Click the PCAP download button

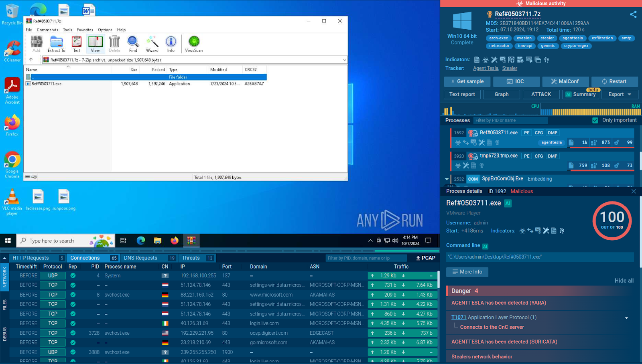(x=426, y=258)
